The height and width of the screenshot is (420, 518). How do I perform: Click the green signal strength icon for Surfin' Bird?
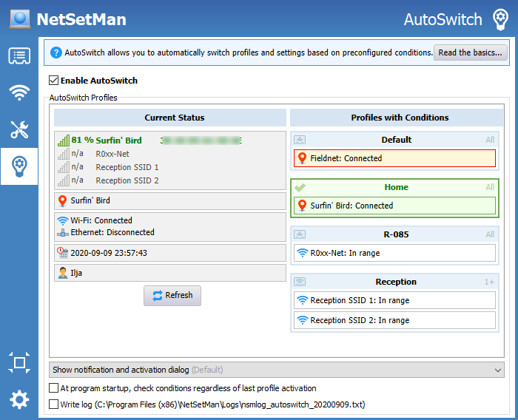[x=64, y=140]
